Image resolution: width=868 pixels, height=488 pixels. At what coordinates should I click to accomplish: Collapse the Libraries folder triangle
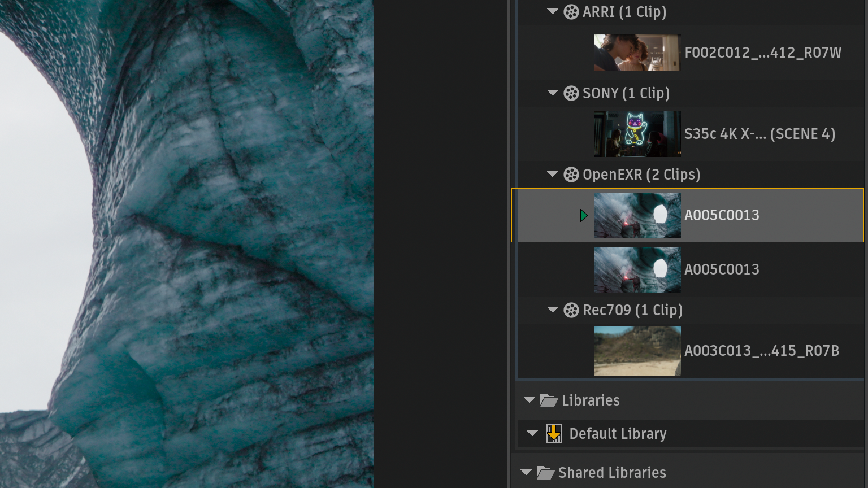(530, 400)
